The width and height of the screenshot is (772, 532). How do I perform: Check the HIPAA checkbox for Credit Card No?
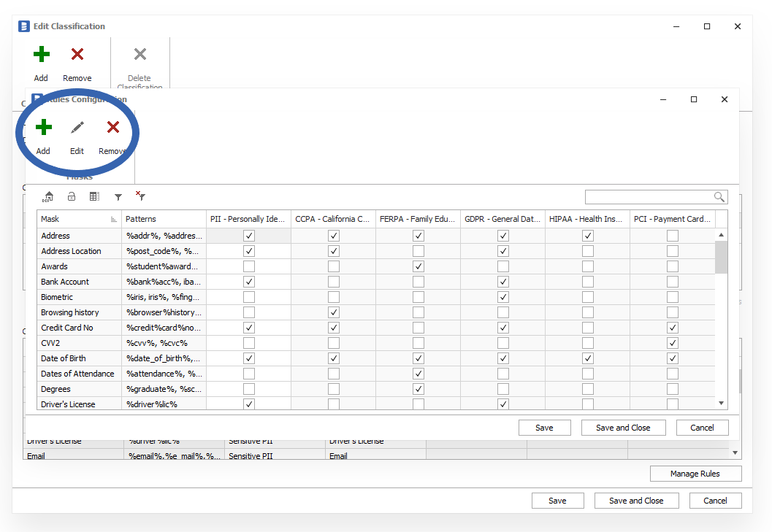coord(587,328)
